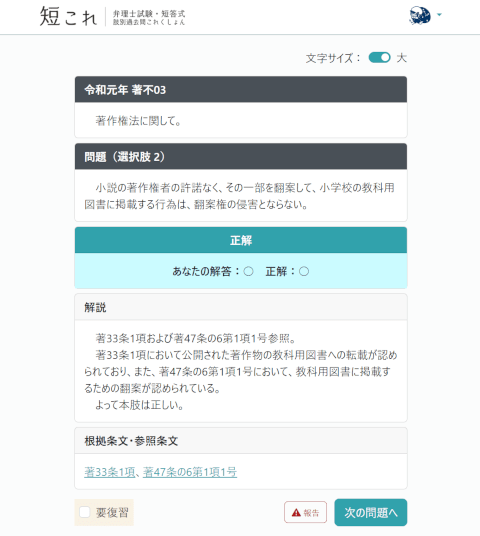The width and height of the screenshot is (480, 536).
Task: Click the 著作権法に関して text
Action: pos(138,121)
